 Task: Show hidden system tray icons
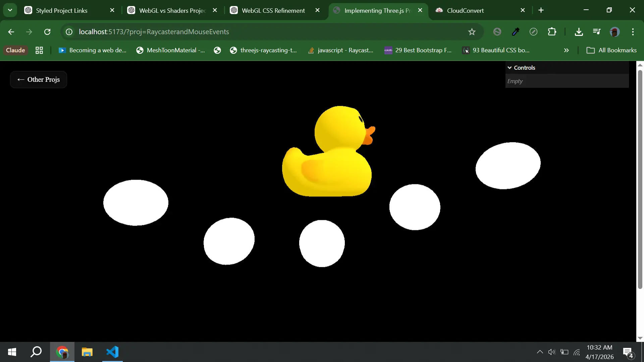point(540,352)
